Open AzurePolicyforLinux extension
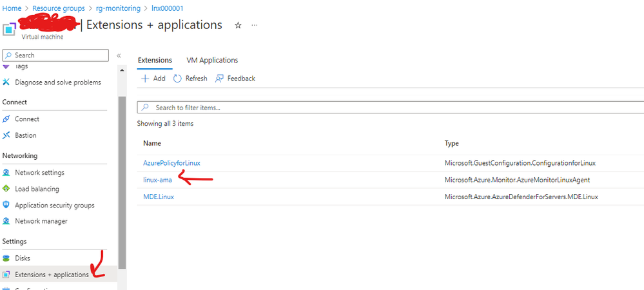Screen dimensions: 644x290 pyautogui.click(x=171, y=163)
